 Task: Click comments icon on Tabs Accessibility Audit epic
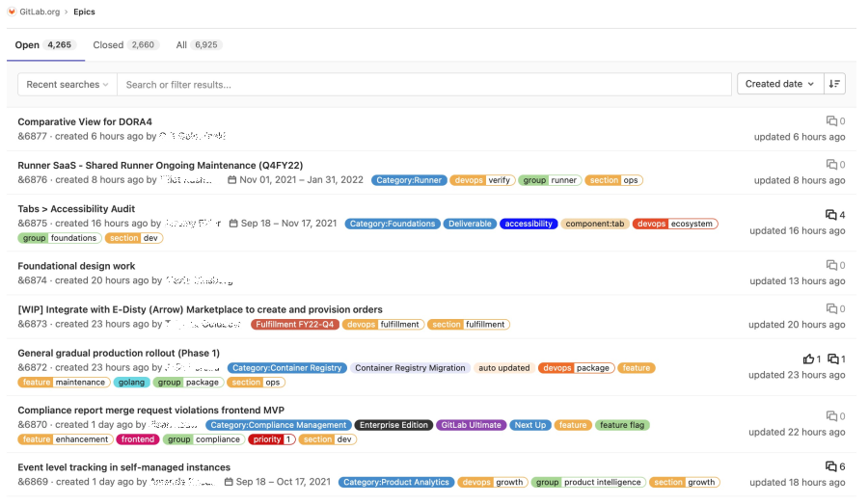(x=830, y=215)
